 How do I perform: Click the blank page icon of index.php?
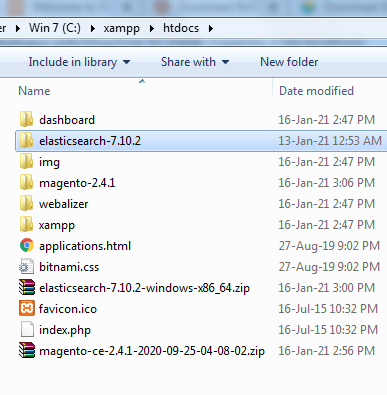click(27, 329)
